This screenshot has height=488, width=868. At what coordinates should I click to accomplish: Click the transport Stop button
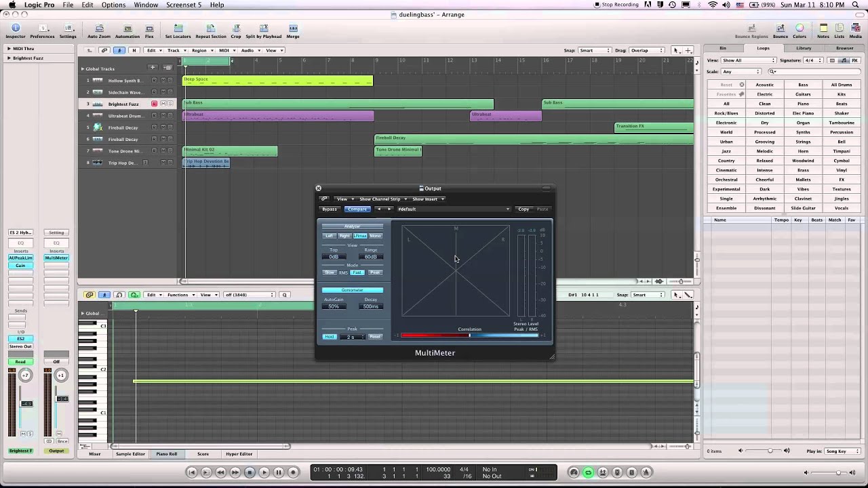click(250, 472)
